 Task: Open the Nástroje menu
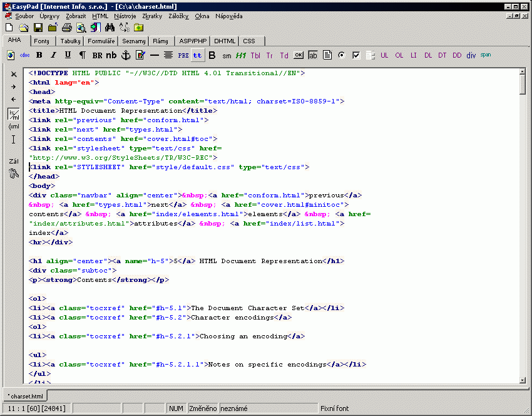[x=125, y=16]
